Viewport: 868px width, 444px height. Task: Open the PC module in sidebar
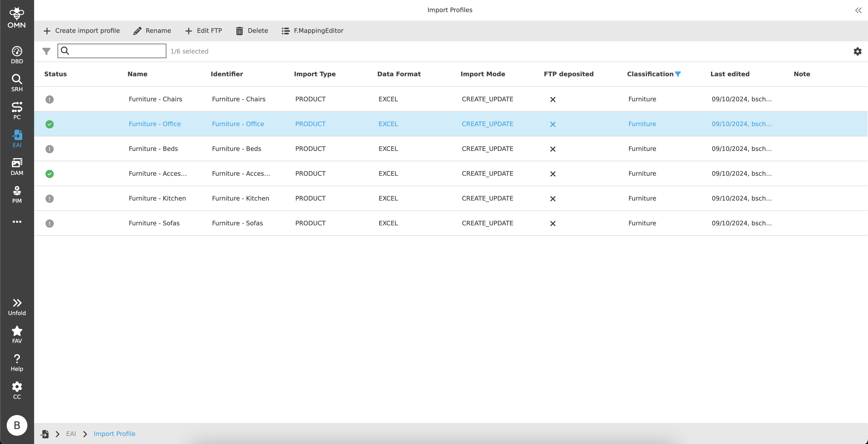[x=17, y=110]
